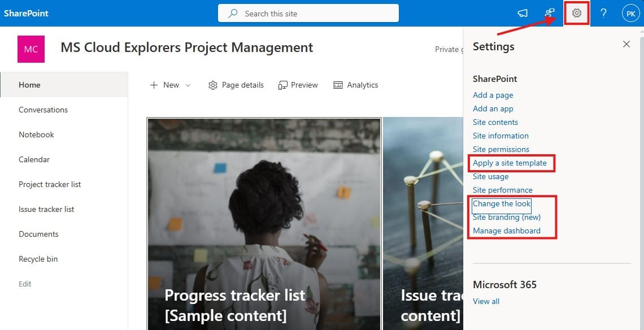The width and height of the screenshot is (644, 330).
Task: Click Apply a site template
Action: pos(510,163)
